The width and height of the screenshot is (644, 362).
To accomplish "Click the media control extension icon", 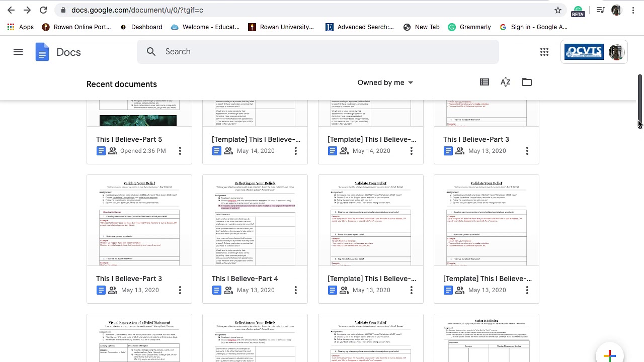I will pyautogui.click(x=600, y=10).
